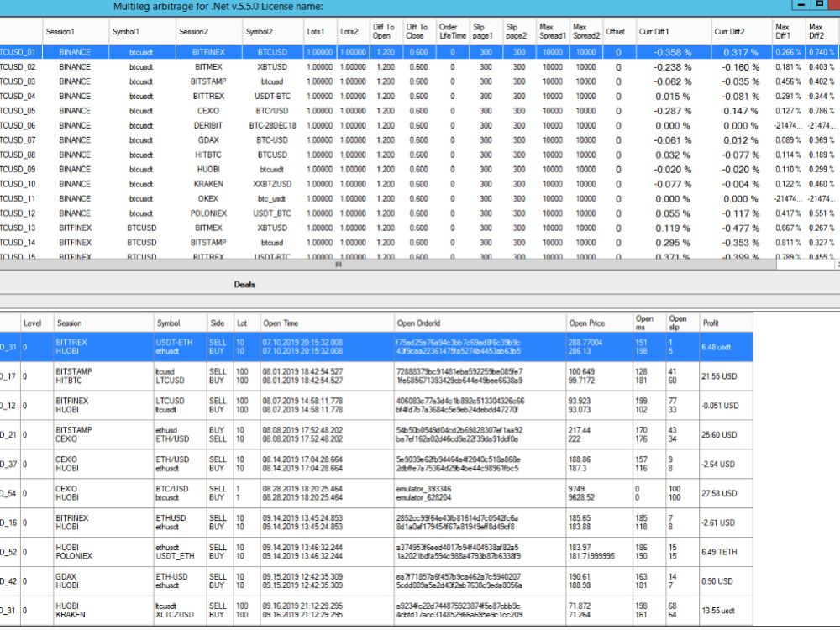Select the XLTCZUSD symbol cell
The image size is (840, 630).
(x=175, y=615)
